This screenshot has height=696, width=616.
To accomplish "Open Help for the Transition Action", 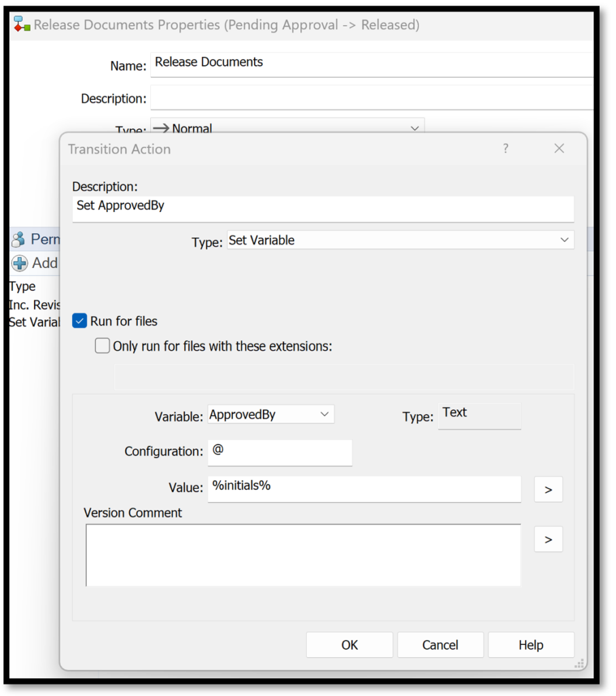I will tap(531, 644).
